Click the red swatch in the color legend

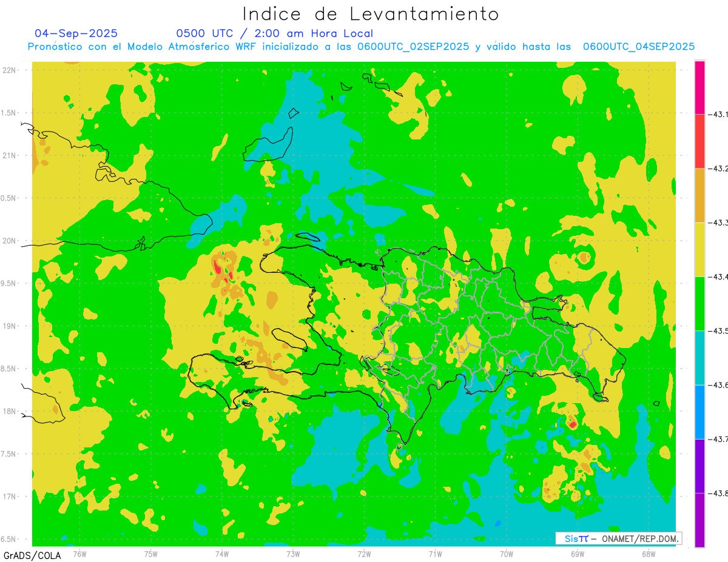699,141
